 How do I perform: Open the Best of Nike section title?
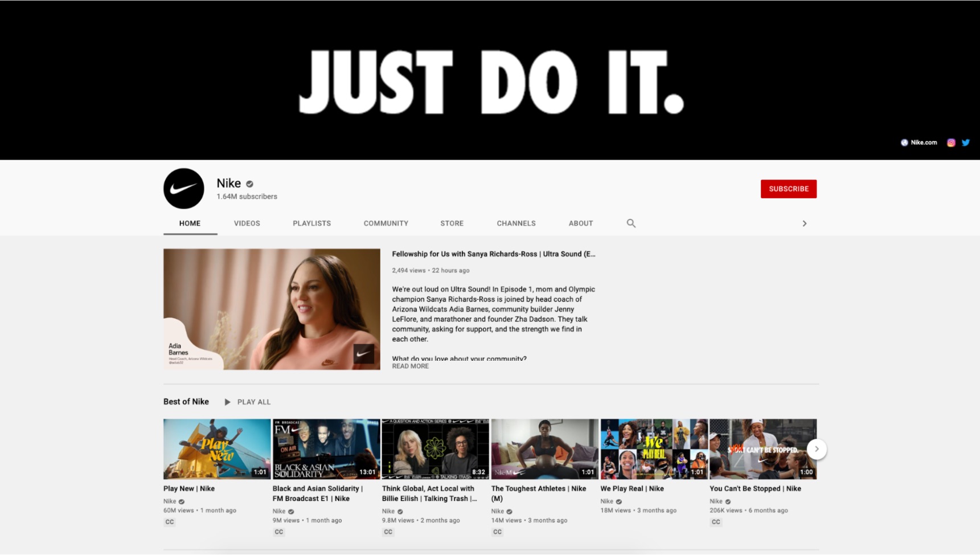tap(186, 402)
